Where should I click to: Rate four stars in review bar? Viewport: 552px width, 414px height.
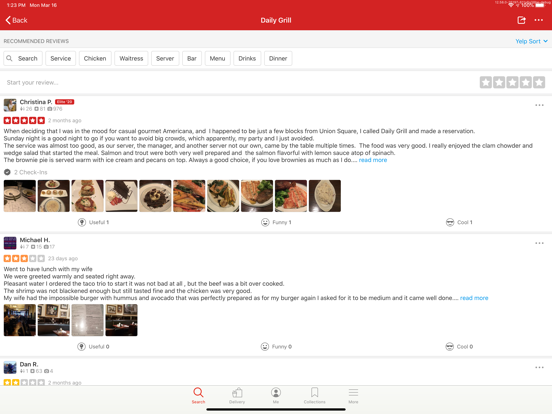[x=526, y=82]
